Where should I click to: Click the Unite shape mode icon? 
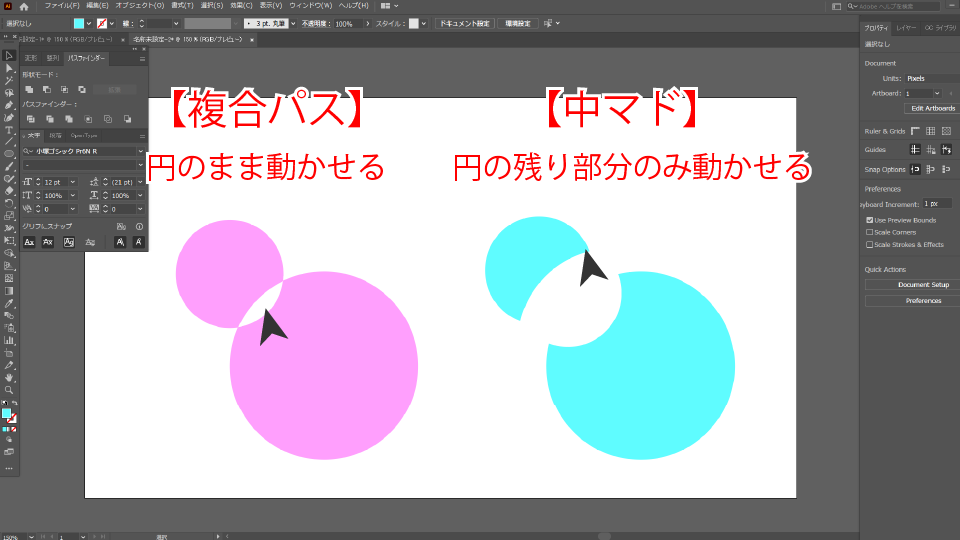click(29, 90)
